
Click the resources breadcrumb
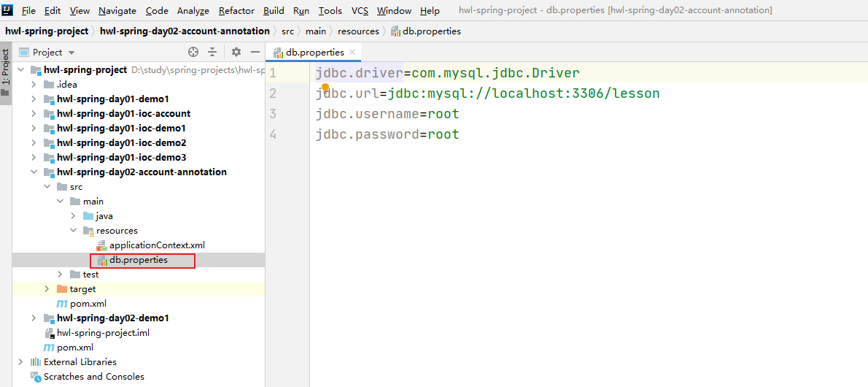(x=358, y=31)
